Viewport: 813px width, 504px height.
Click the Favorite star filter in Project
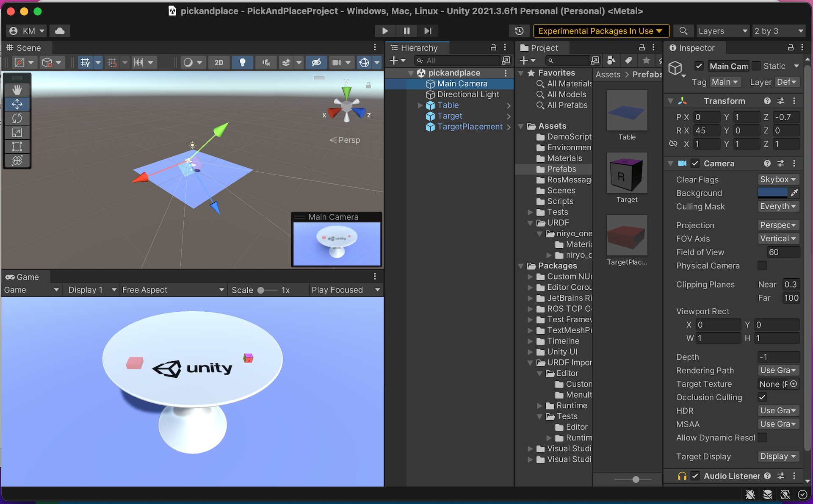point(646,61)
